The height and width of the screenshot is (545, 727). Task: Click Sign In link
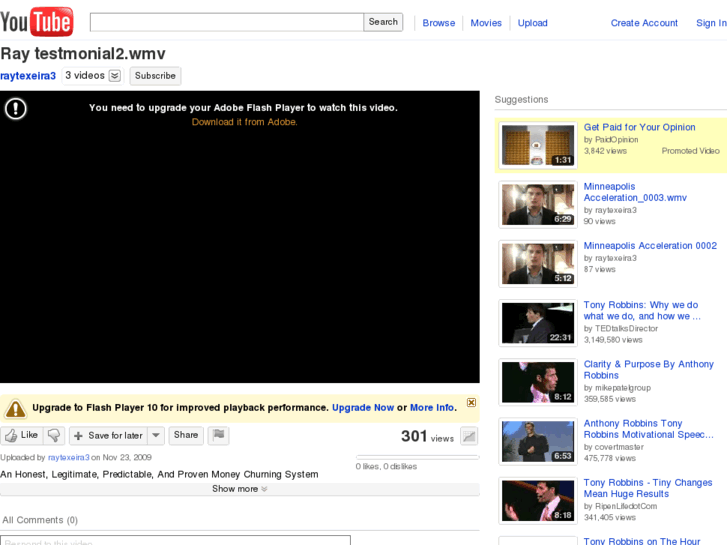[x=711, y=23]
